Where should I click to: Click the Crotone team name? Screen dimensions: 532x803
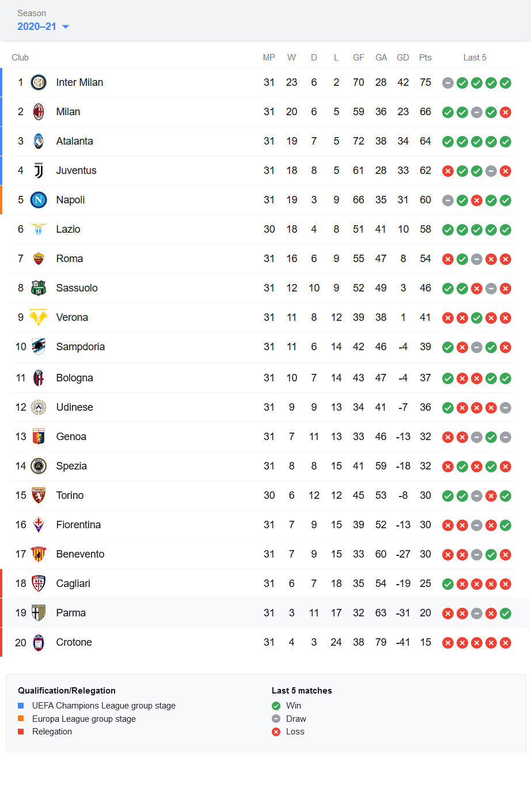click(74, 642)
